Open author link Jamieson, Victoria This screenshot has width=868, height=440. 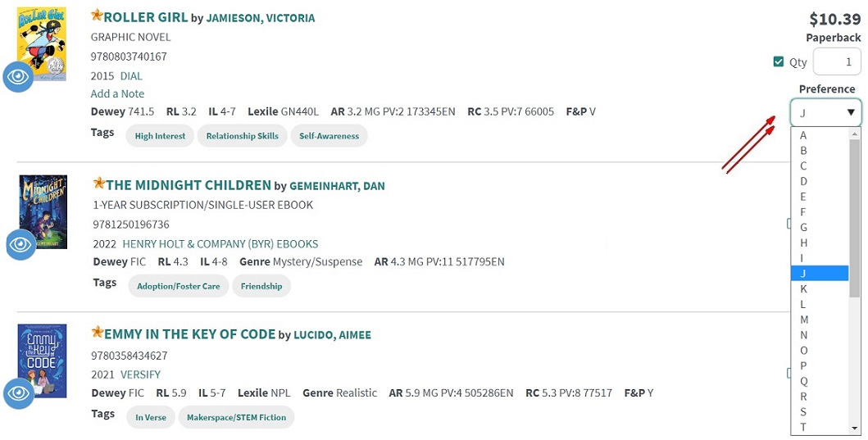tap(260, 18)
